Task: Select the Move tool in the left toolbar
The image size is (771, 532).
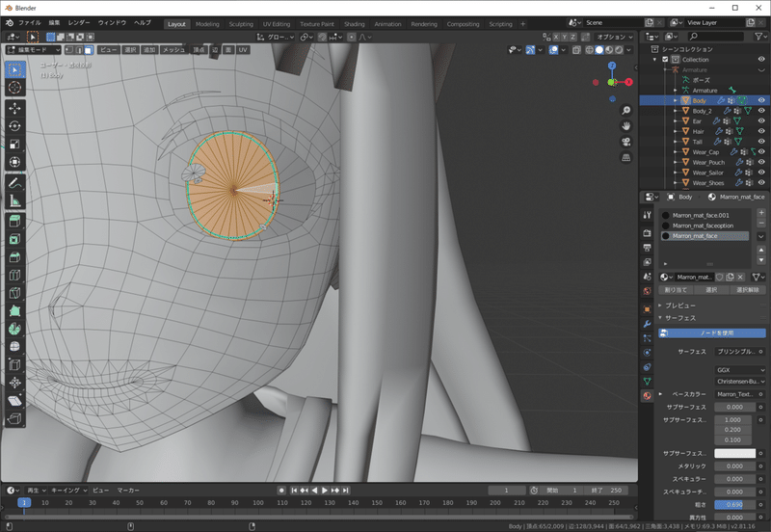Action: pos(15,107)
